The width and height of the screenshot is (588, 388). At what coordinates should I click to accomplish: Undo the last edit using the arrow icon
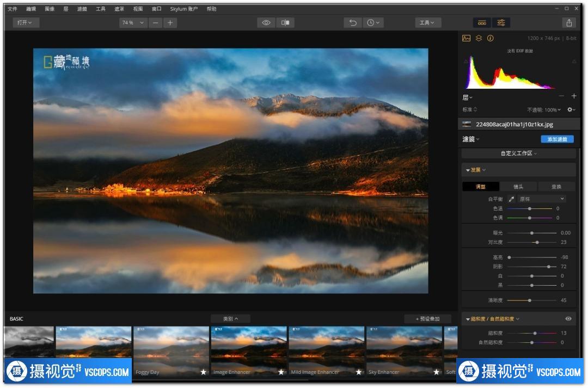[353, 23]
